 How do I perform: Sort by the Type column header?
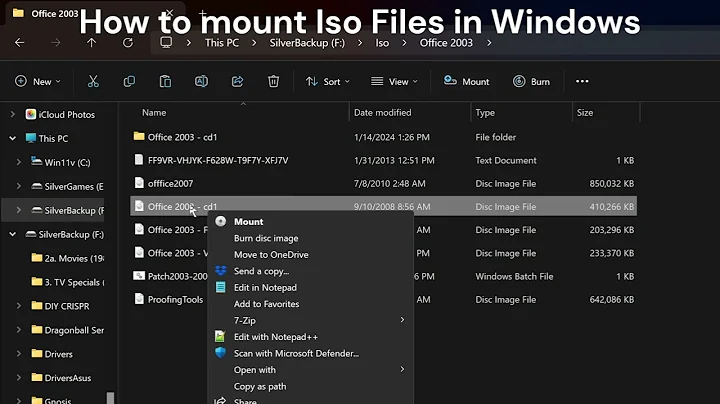pyautogui.click(x=485, y=112)
